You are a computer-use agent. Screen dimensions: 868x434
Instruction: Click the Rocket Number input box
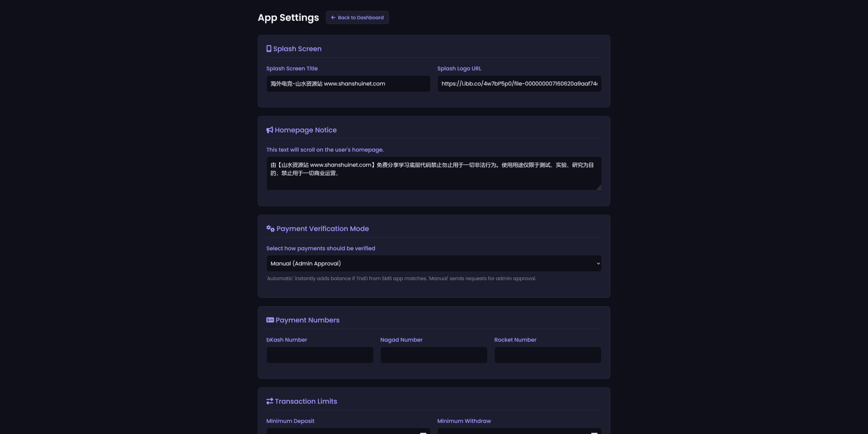(x=548, y=355)
